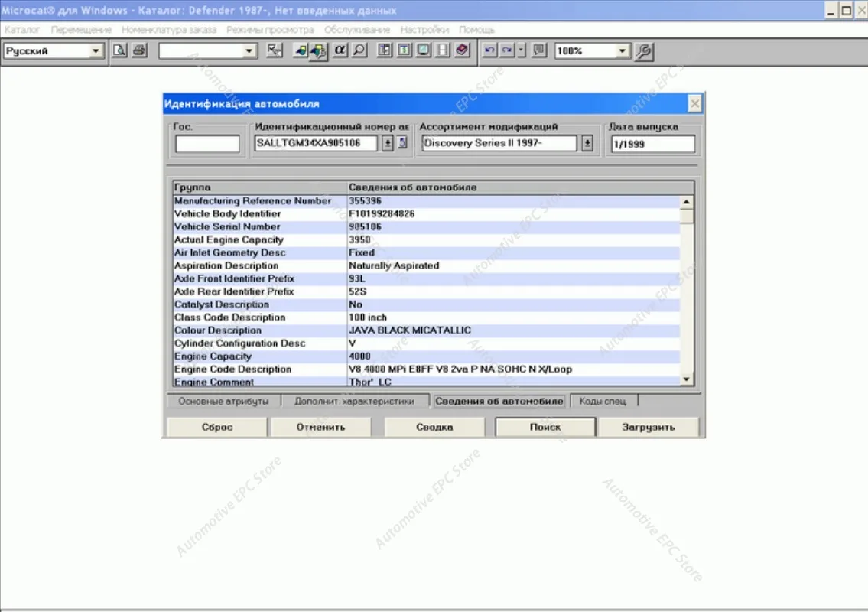The height and width of the screenshot is (612, 868).
Task: Click the VIN field SALLTGM34XA905106
Action: [x=316, y=143]
